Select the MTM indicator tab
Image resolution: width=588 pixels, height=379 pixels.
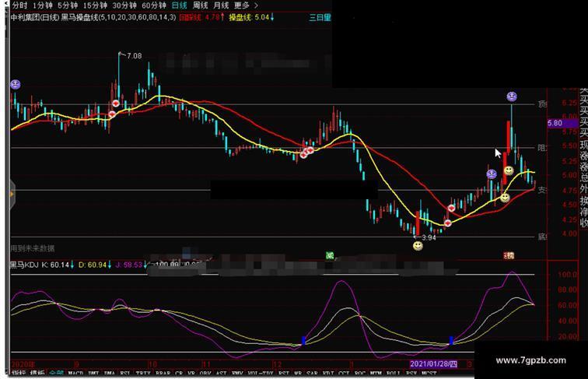click(x=376, y=374)
